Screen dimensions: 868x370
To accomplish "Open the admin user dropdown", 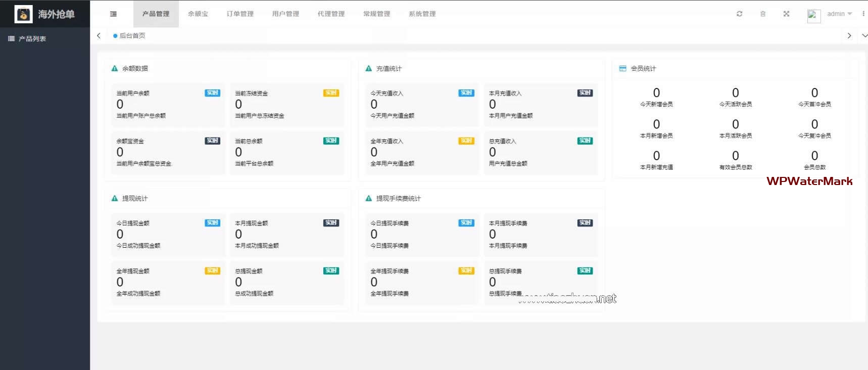I will coord(839,14).
